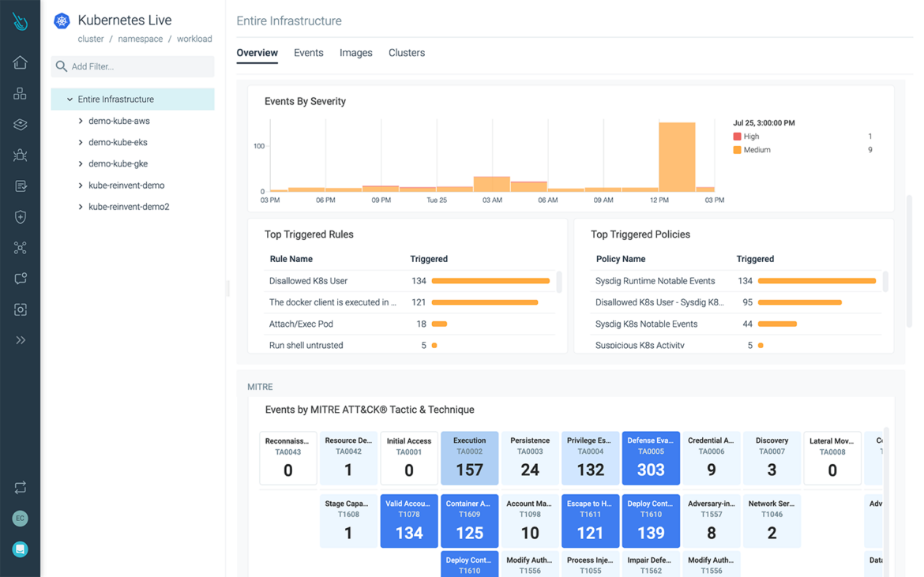Open the Home icon in the sidebar

pyautogui.click(x=20, y=62)
